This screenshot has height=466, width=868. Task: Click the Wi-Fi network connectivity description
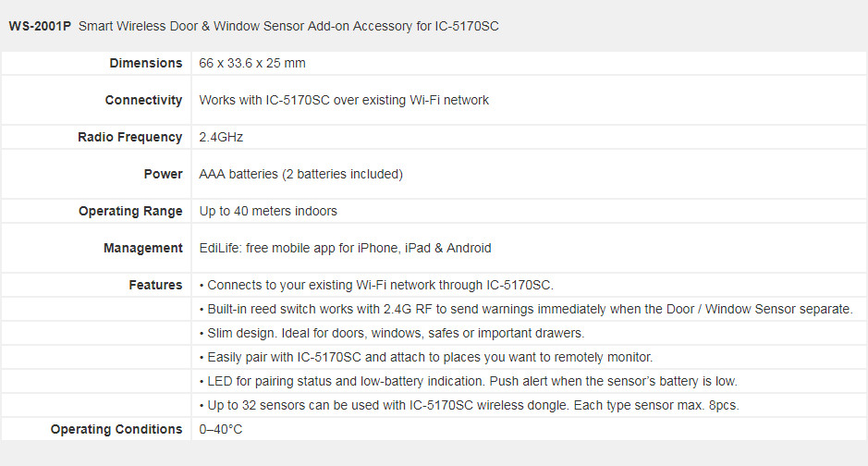(x=344, y=100)
